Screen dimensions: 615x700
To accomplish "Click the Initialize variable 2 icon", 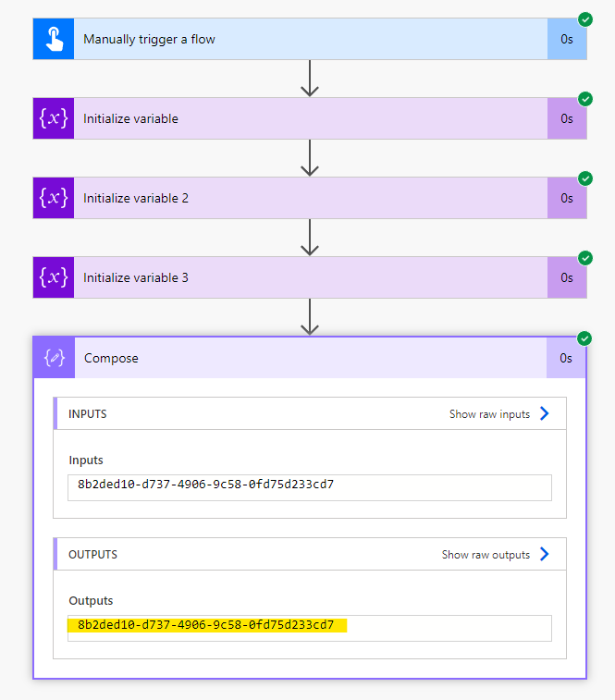I will click(x=54, y=198).
